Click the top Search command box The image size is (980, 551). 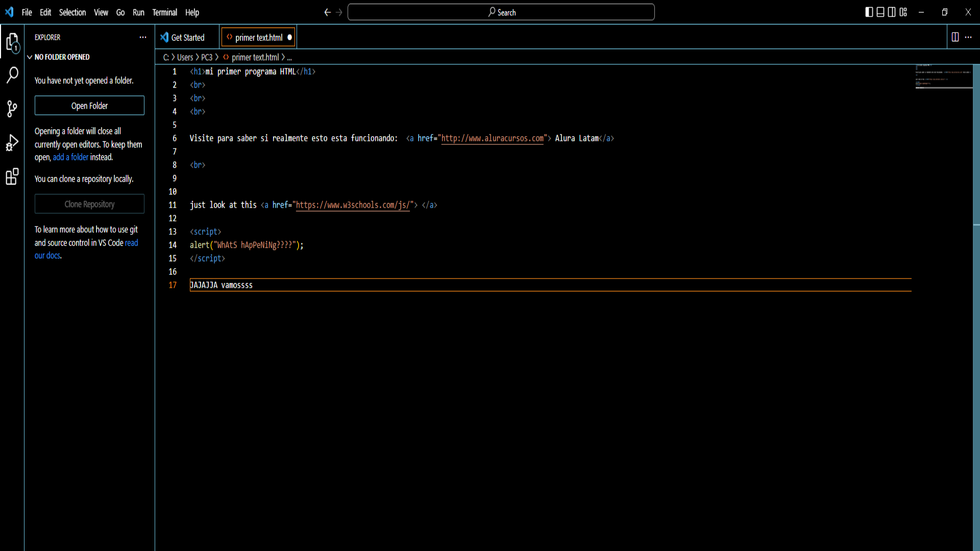tap(501, 12)
